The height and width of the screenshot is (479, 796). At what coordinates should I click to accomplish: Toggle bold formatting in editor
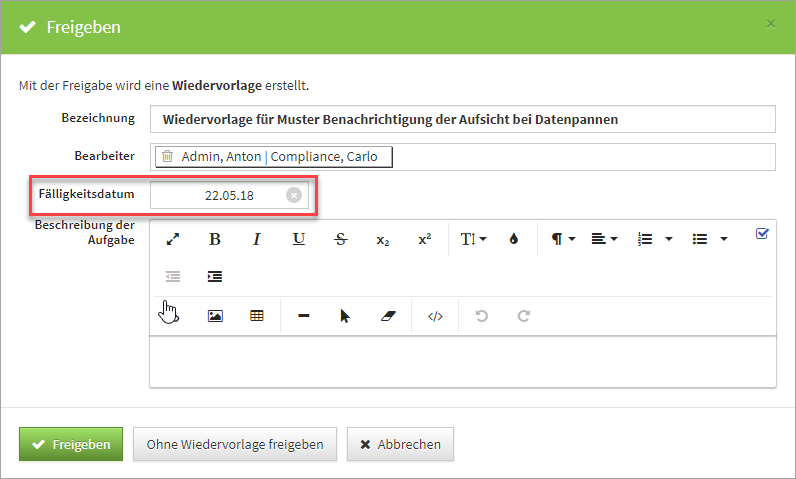(x=214, y=239)
